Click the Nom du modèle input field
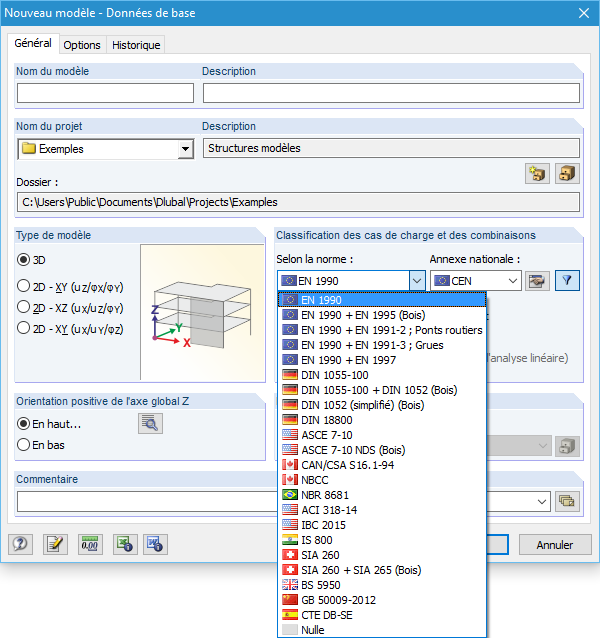 [105, 93]
